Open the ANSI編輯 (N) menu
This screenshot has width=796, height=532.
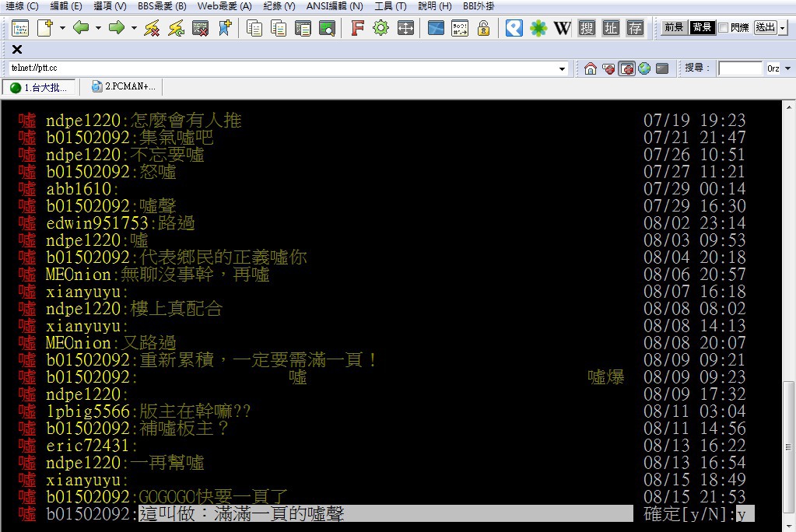pos(335,6)
